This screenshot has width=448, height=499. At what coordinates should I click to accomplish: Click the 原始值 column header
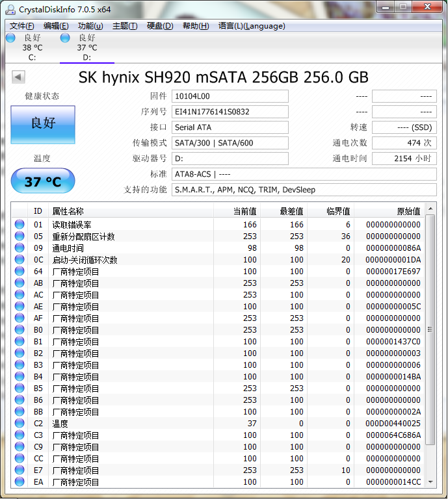coord(389,211)
